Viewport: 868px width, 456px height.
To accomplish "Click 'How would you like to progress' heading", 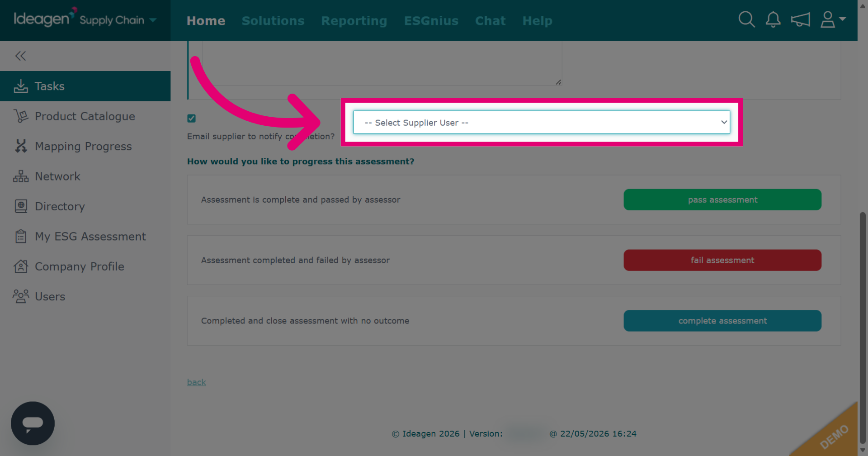I will pyautogui.click(x=301, y=161).
